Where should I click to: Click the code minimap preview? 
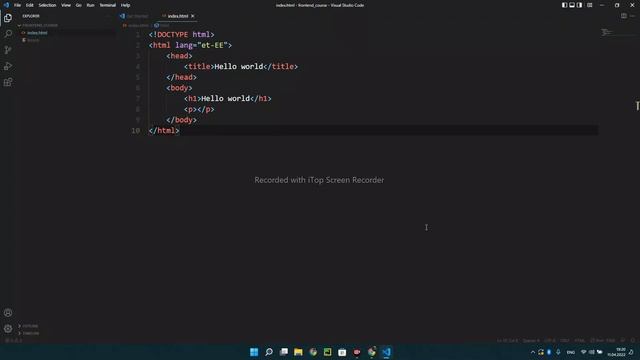click(x=607, y=32)
